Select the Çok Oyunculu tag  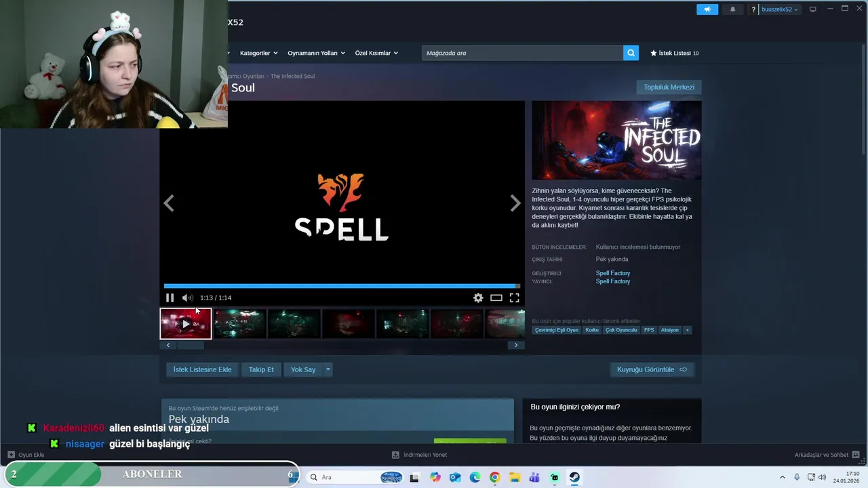[x=621, y=330]
